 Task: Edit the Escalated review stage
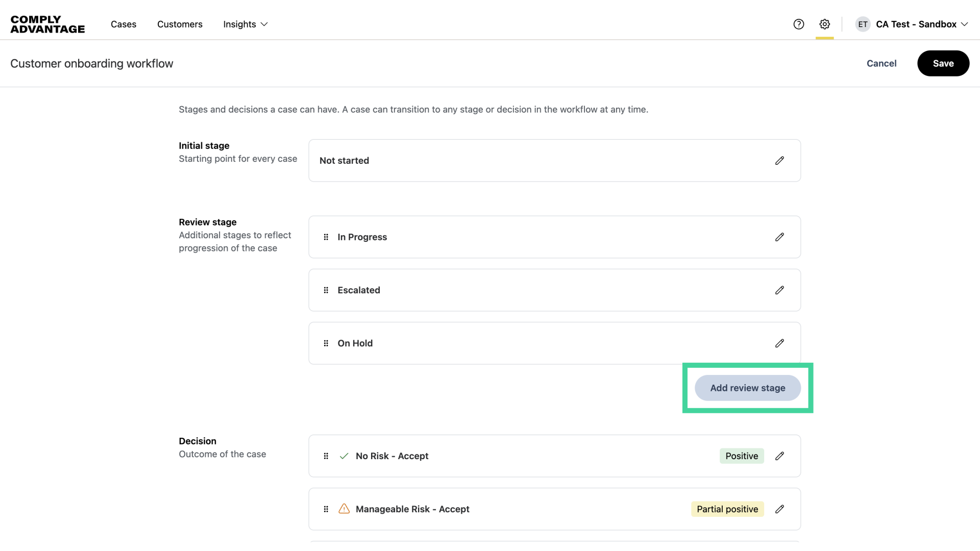[779, 290]
